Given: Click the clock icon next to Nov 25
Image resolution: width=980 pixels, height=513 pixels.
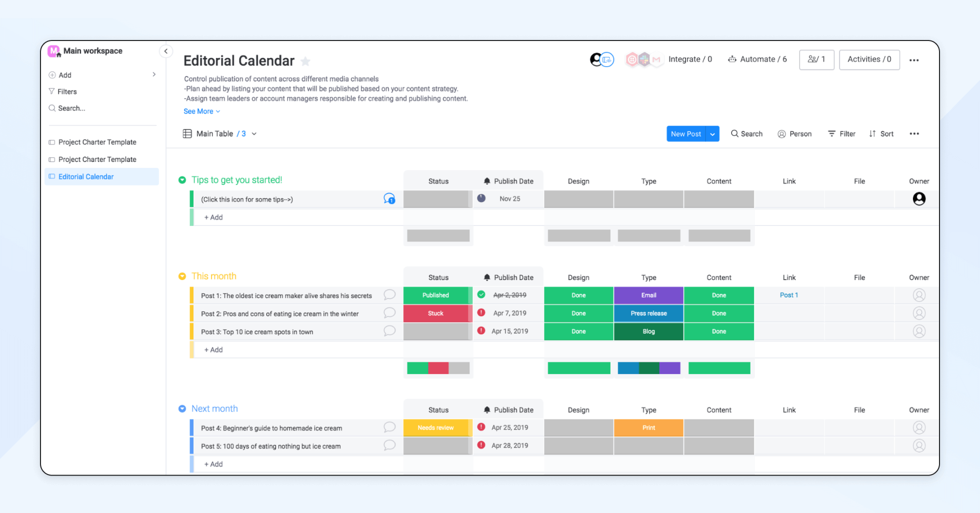Looking at the screenshot, I should pos(481,198).
